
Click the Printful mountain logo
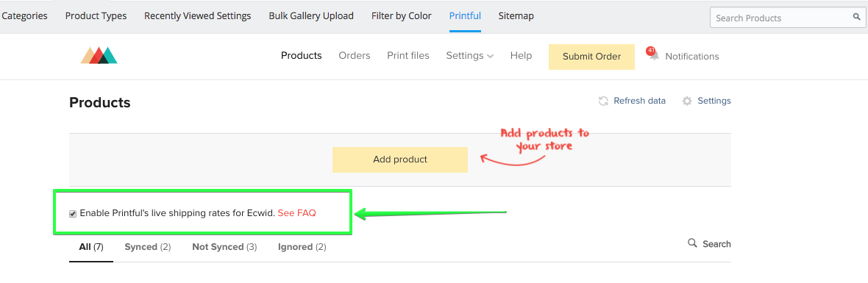99,55
